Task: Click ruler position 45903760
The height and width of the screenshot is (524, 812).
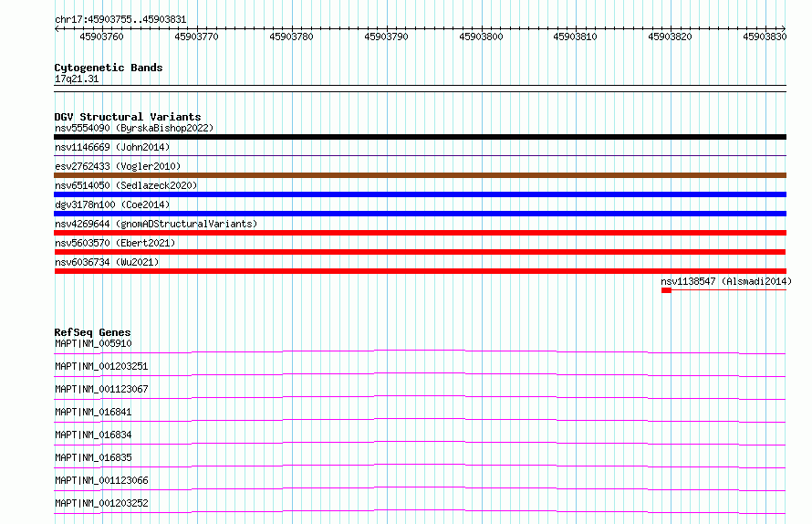Action: pyautogui.click(x=102, y=37)
